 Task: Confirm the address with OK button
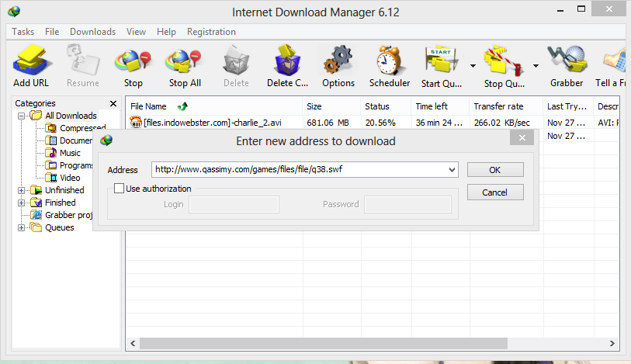[x=495, y=170]
